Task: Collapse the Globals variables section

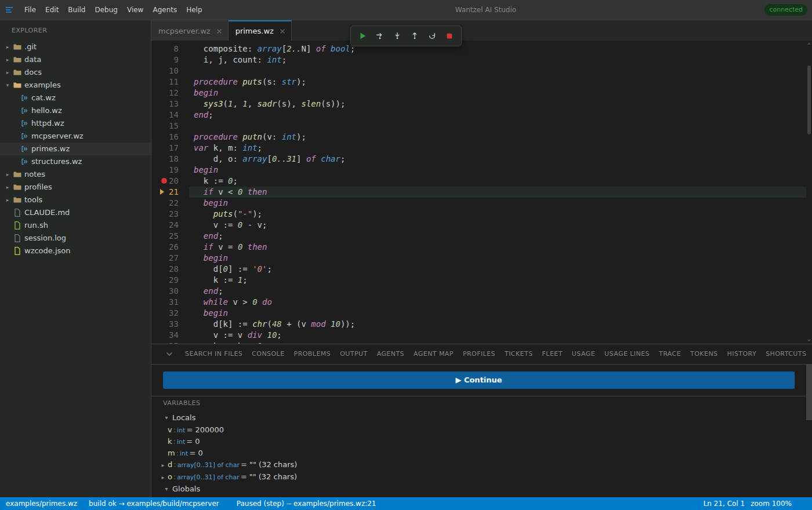Action: point(166,489)
